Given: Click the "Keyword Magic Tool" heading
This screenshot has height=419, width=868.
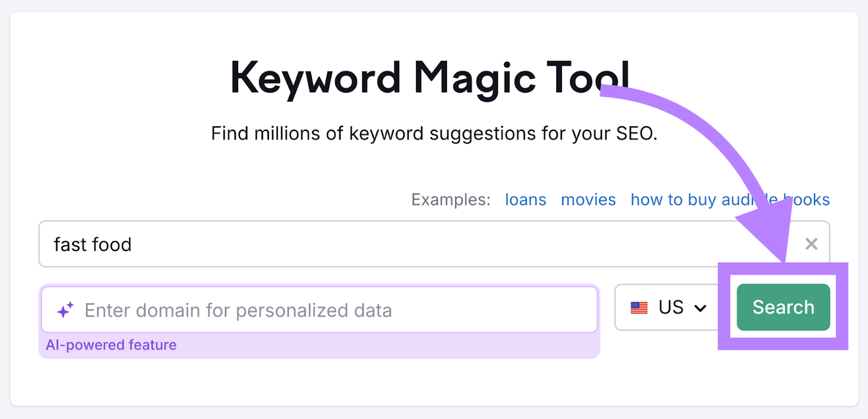Looking at the screenshot, I should [x=430, y=78].
